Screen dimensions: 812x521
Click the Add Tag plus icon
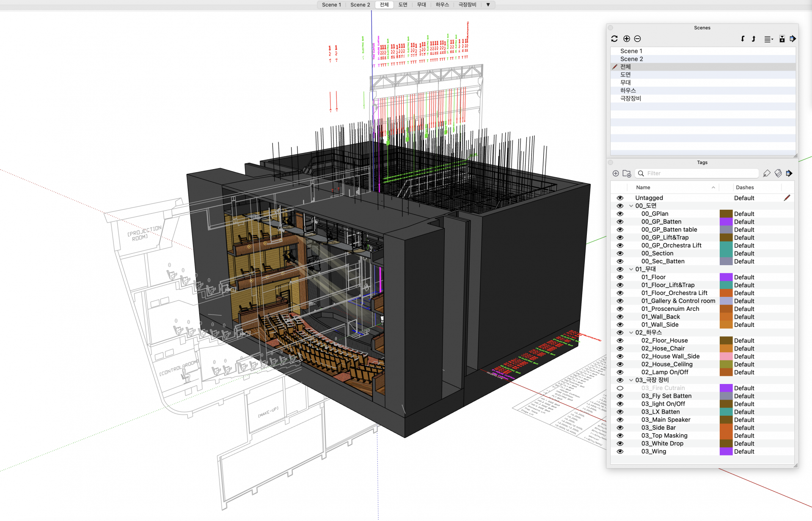coord(616,173)
